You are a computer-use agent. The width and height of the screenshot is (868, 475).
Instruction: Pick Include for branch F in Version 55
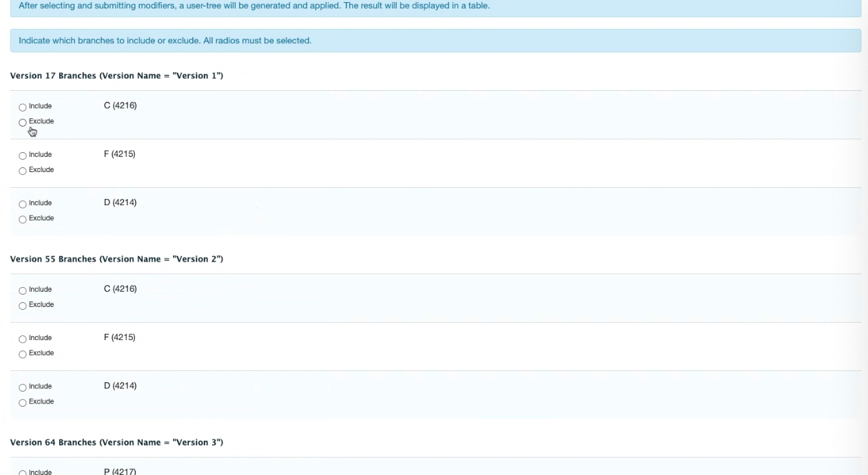[x=23, y=339]
